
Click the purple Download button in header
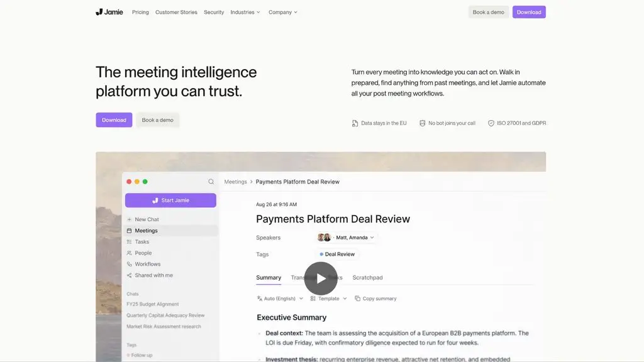[x=529, y=12]
